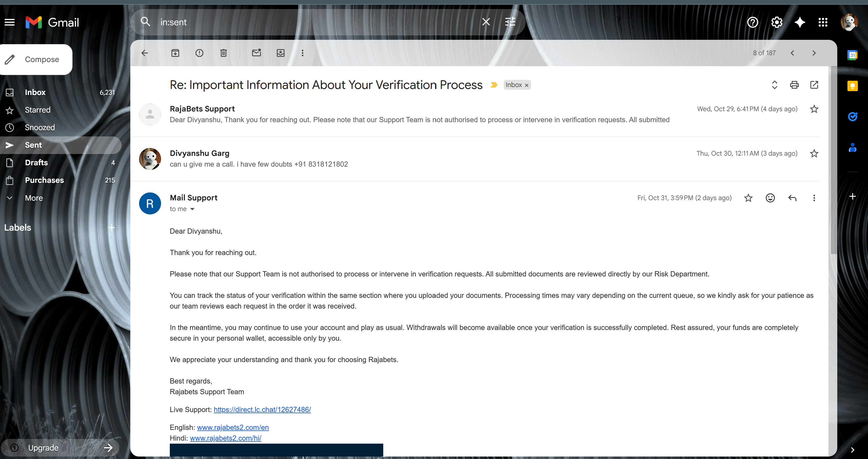Open the Drafts folder
The width and height of the screenshot is (868, 459).
tap(60, 163)
